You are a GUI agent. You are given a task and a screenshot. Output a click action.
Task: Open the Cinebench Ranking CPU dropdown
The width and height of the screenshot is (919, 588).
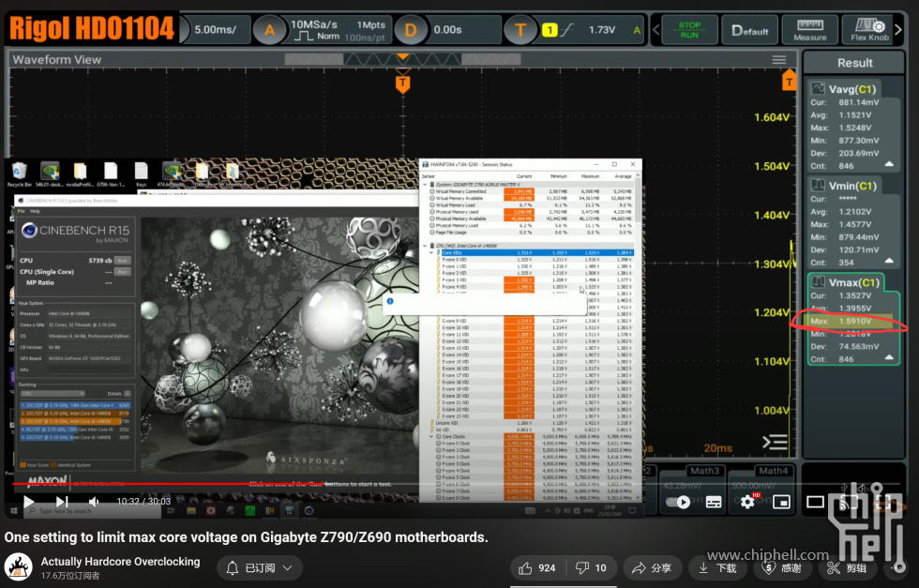pos(53,393)
